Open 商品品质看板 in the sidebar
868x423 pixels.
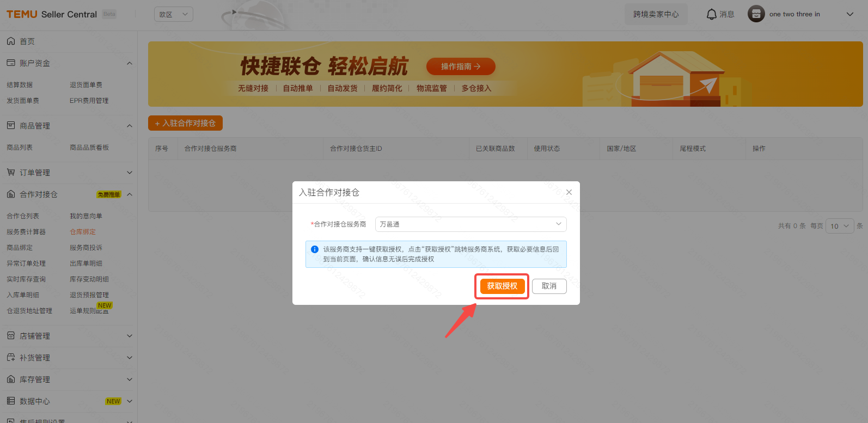point(89,148)
